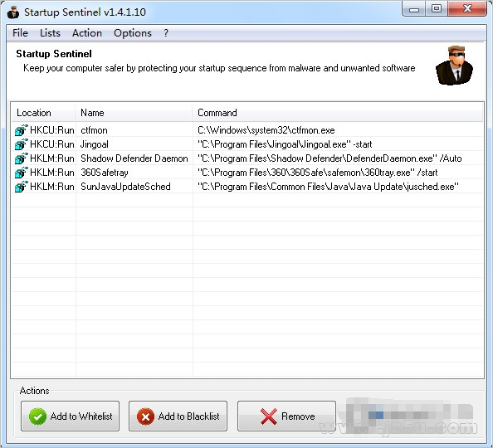Screen dimensions: 493x448
Task: Select the Shadow Defender Daemon entry
Action: click(134, 158)
